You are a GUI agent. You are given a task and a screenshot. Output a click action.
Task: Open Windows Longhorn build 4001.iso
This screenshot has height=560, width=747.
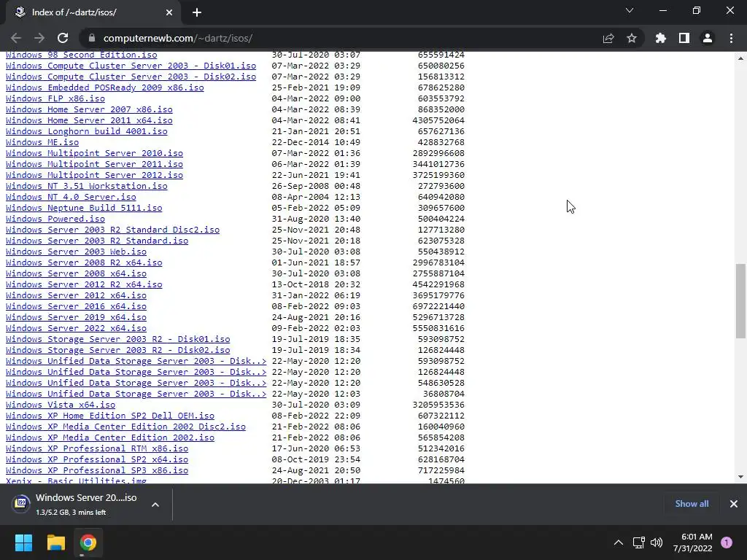coord(87,131)
